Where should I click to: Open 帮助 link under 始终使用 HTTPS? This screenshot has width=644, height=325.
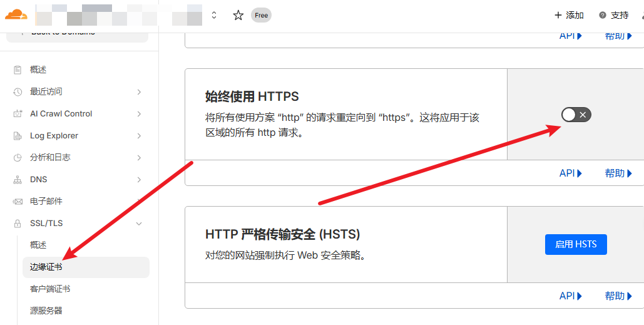[618, 173]
